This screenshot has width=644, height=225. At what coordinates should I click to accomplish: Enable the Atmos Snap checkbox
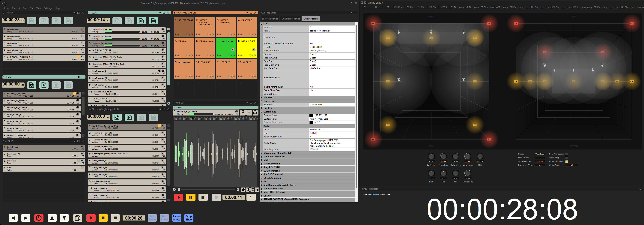[567, 158]
